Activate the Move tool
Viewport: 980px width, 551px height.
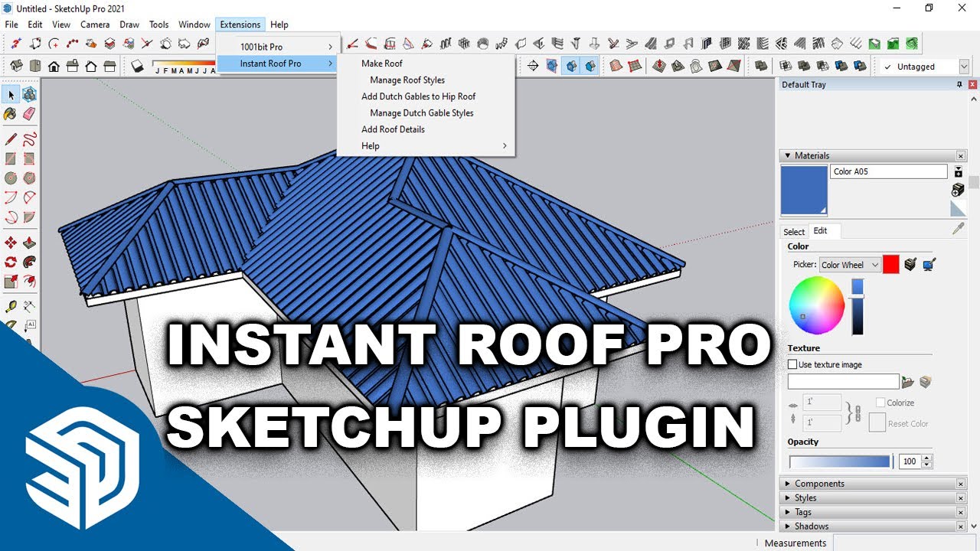11,243
